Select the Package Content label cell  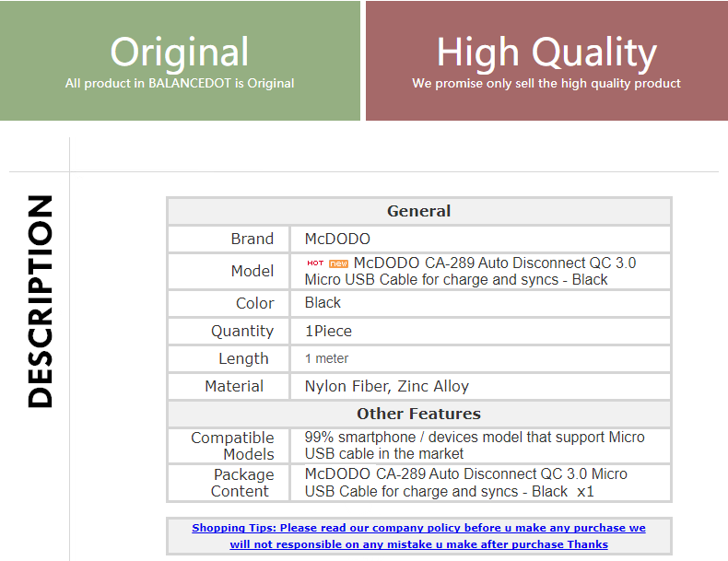tap(229, 483)
